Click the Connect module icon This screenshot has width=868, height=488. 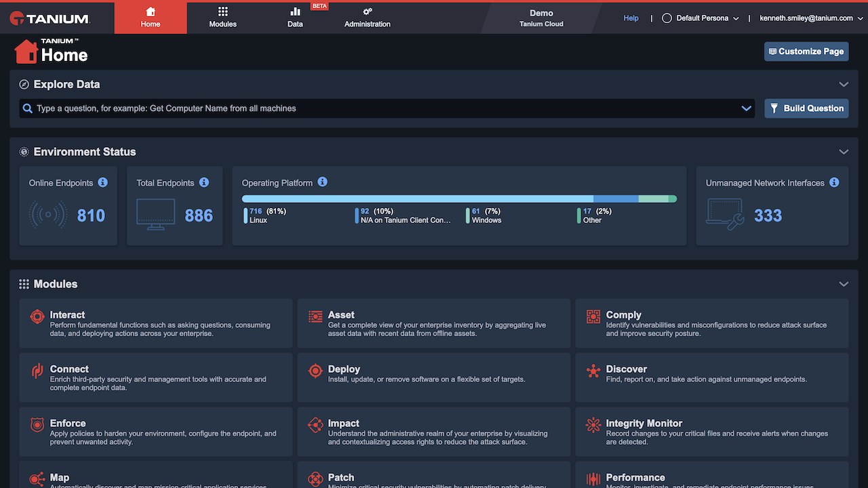(x=37, y=371)
